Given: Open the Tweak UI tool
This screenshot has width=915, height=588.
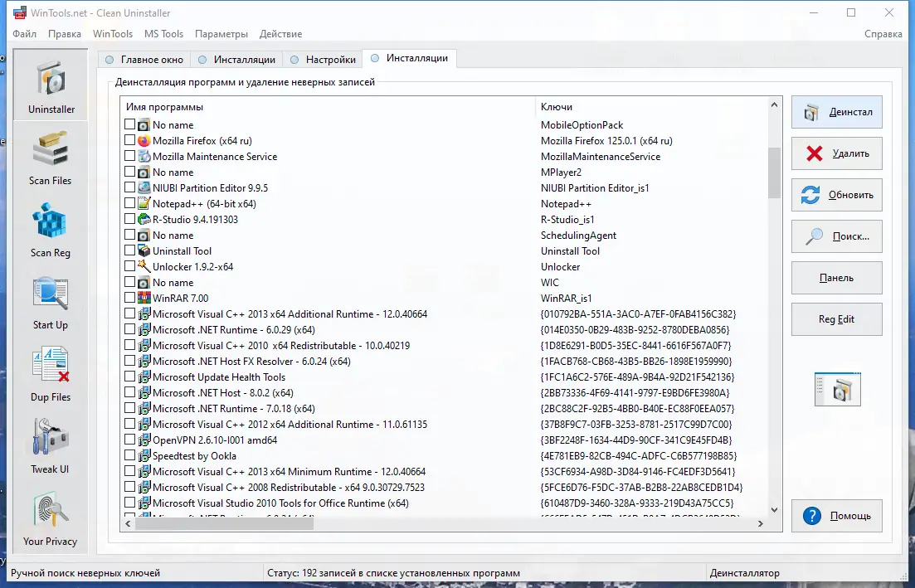Looking at the screenshot, I should pos(50,446).
